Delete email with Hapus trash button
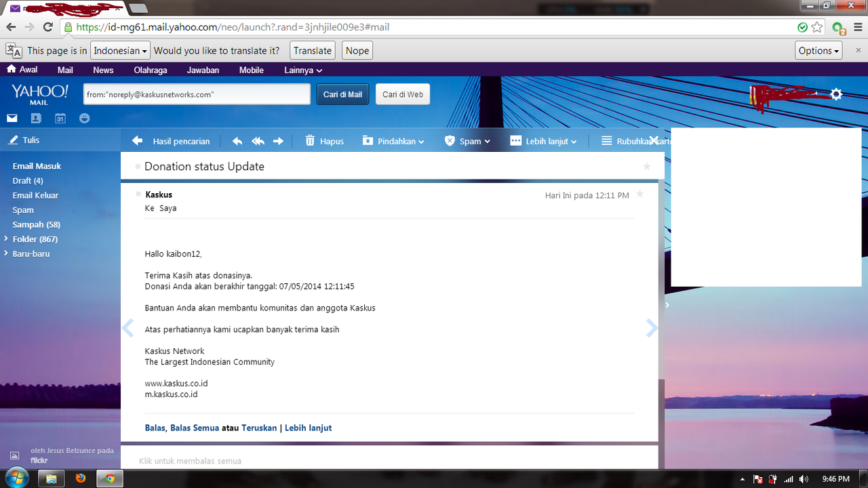The image size is (868, 488). [x=324, y=141]
